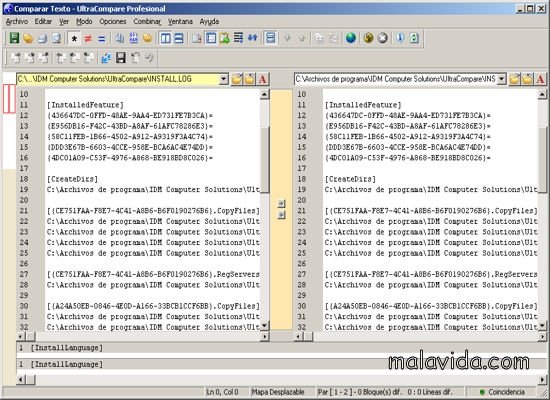Open the Modo menu

coord(84,21)
